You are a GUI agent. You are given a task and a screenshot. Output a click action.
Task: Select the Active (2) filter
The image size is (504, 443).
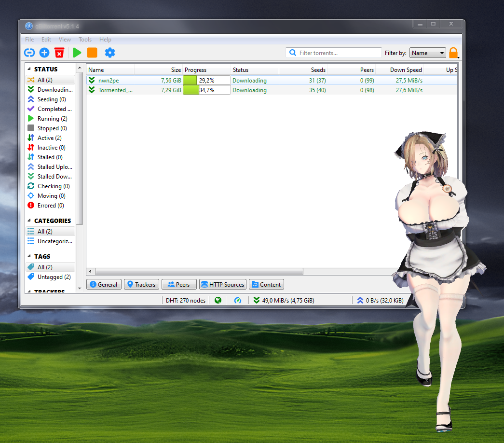(x=51, y=138)
